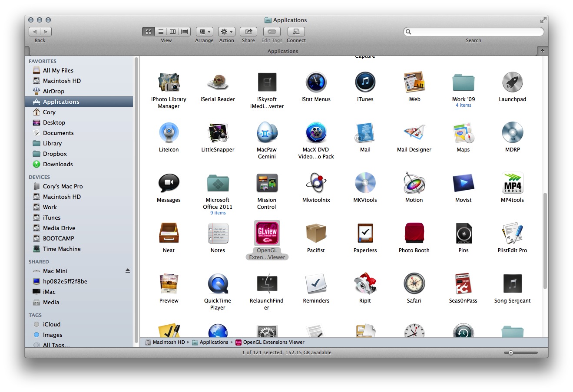Click the Connect toolbar button
The height and width of the screenshot is (392, 573).
(x=296, y=32)
